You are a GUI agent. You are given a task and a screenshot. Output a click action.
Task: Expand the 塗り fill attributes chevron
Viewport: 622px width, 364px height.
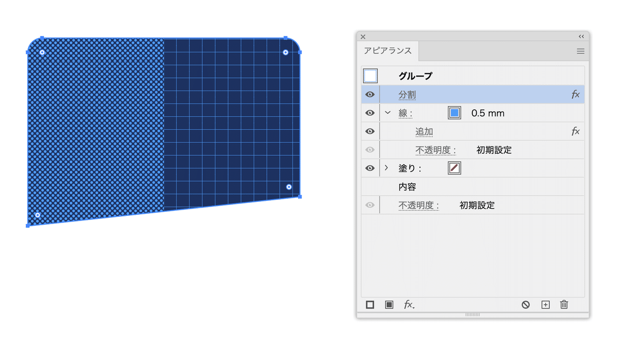pos(386,168)
